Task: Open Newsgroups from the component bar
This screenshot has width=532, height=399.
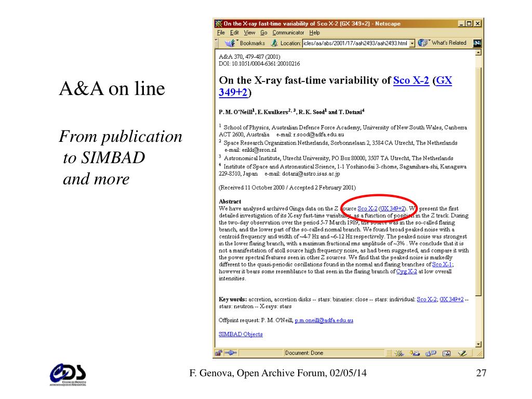Action: (x=431, y=353)
